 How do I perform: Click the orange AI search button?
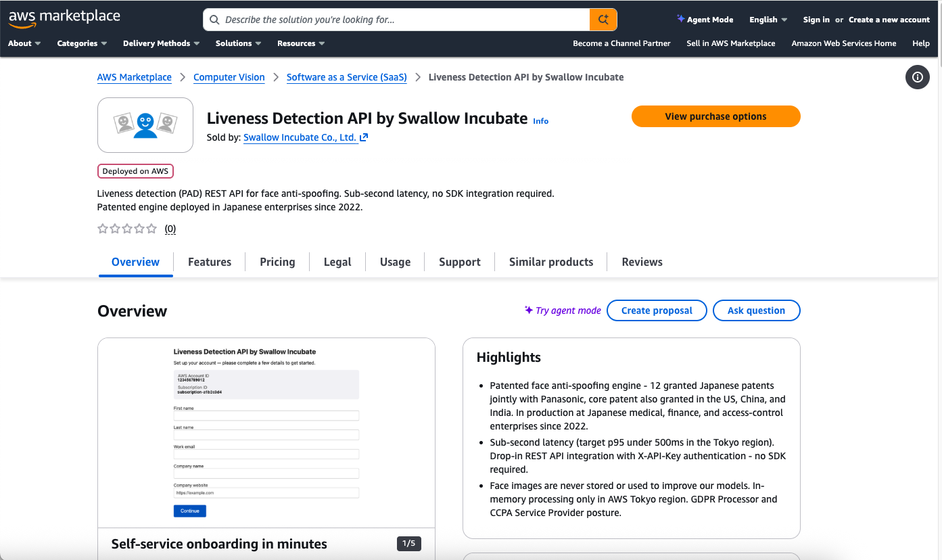point(603,20)
